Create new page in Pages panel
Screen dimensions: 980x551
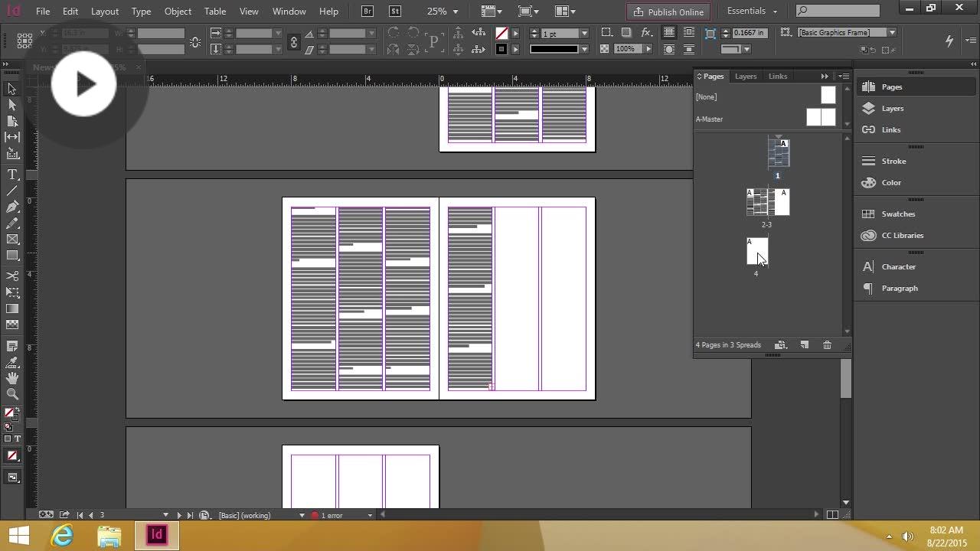(805, 345)
